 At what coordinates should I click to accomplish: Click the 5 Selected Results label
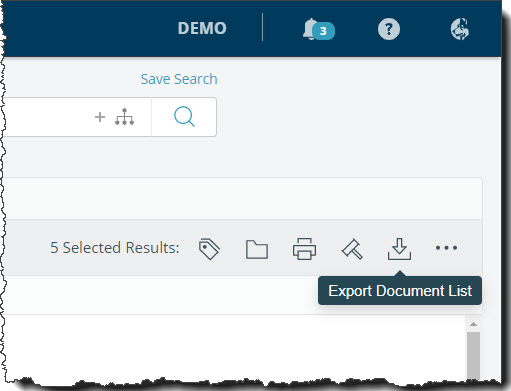coord(115,248)
